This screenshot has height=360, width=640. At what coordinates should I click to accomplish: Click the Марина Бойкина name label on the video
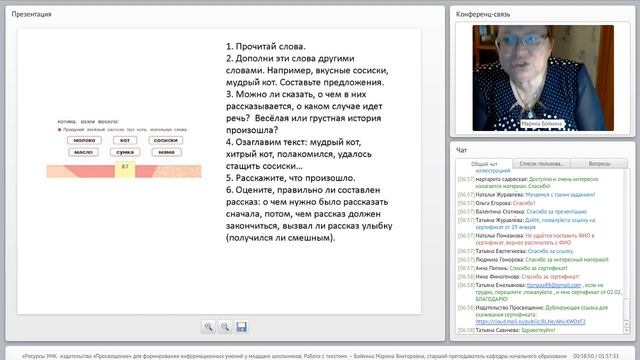542,124
